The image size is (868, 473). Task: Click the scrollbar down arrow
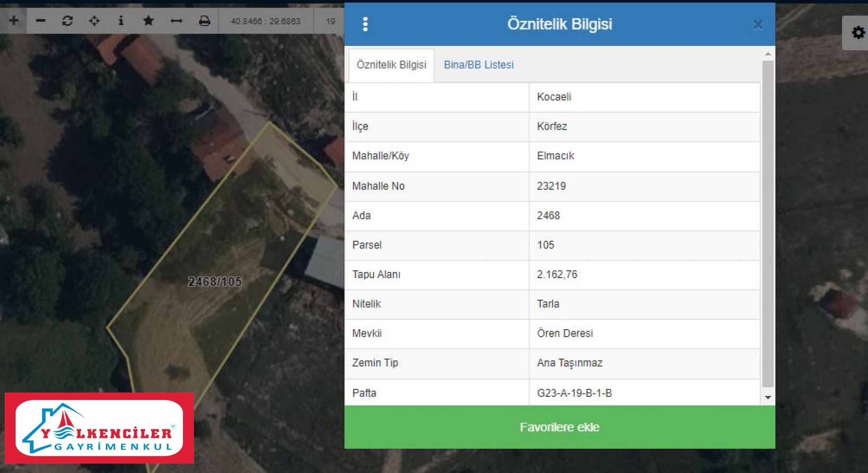[768, 398]
